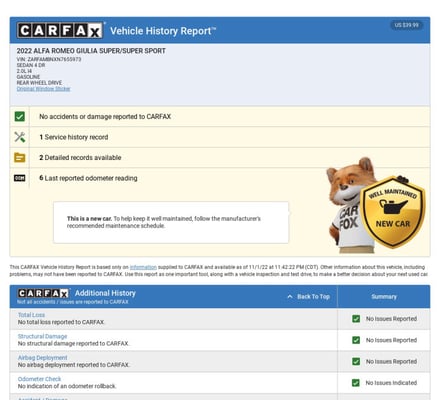Open the Original Window Sticker link
The image size is (437, 400).
(44, 89)
